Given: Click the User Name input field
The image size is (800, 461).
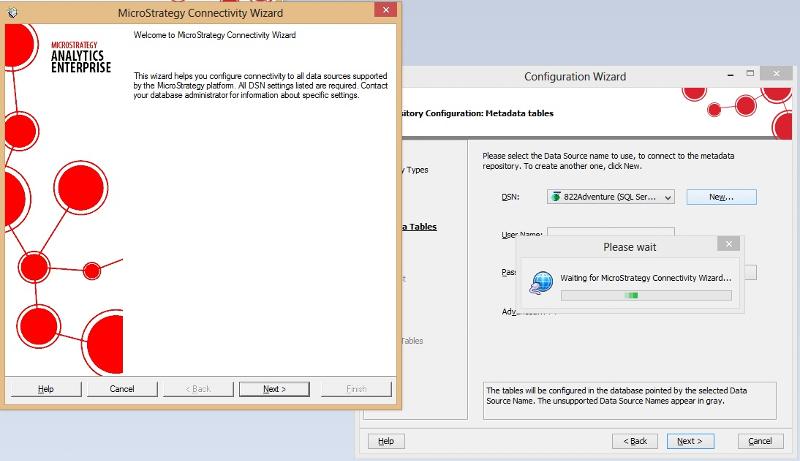Looking at the screenshot, I should (611, 232).
